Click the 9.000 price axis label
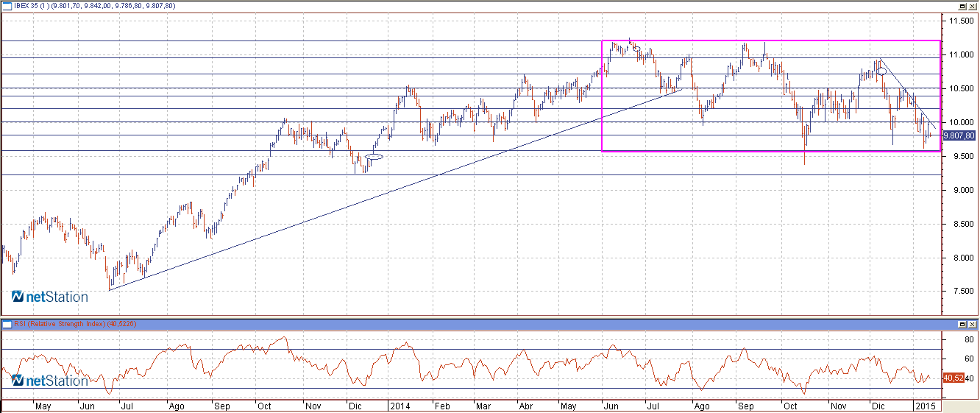 coord(963,190)
